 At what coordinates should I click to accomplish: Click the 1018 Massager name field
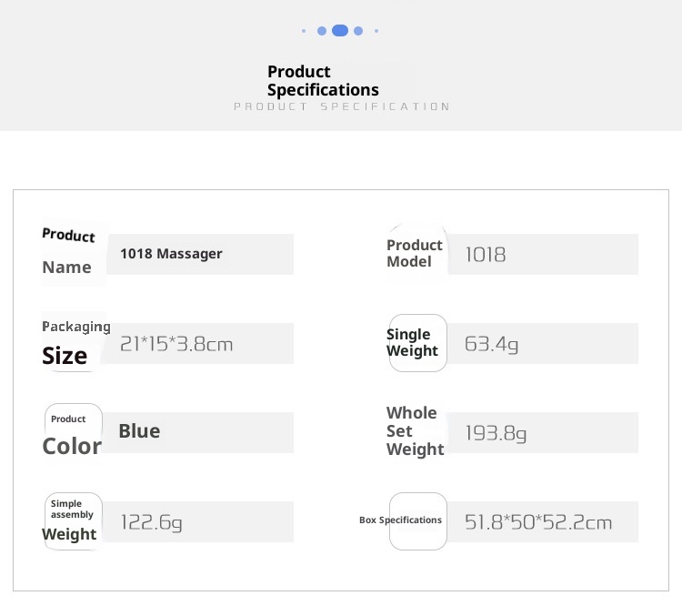click(x=201, y=254)
